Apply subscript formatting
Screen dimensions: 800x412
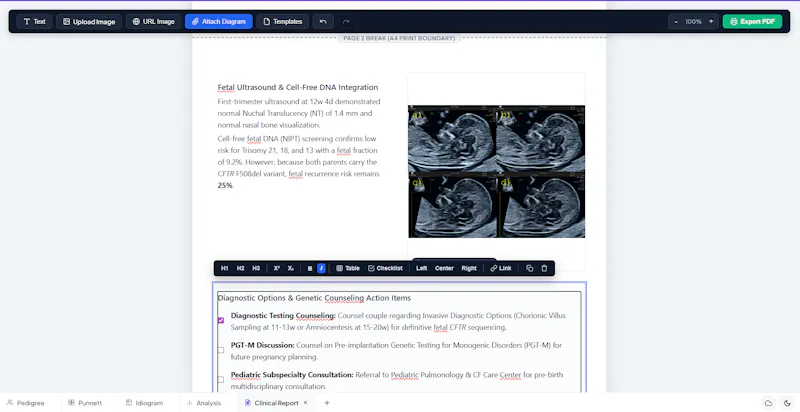pos(290,268)
